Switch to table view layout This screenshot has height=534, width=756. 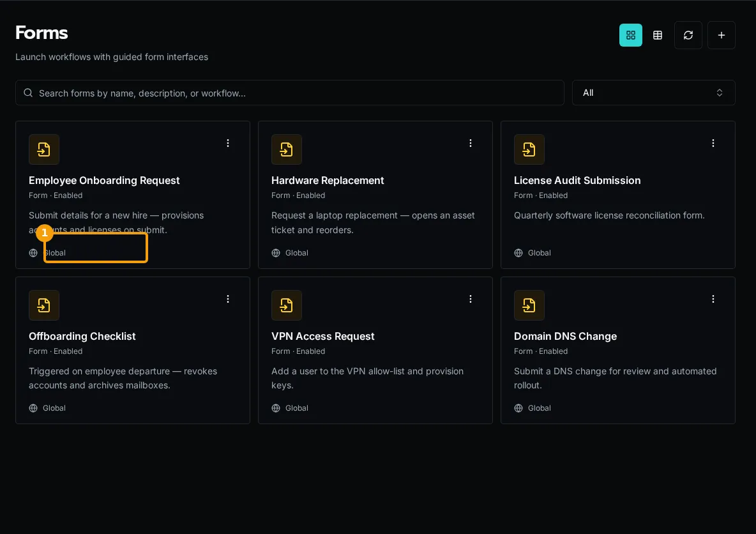click(x=657, y=35)
